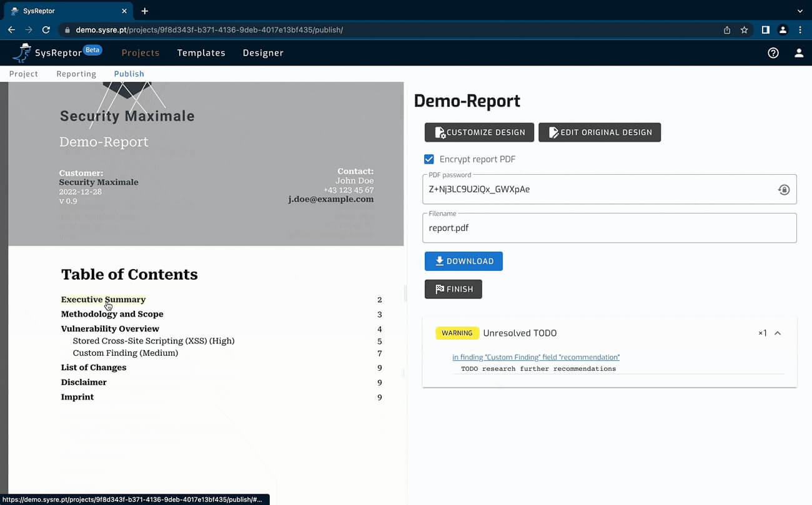Switch to the Reporting tab
The height and width of the screenshot is (505, 812).
pyautogui.click(x=76, y=74)
